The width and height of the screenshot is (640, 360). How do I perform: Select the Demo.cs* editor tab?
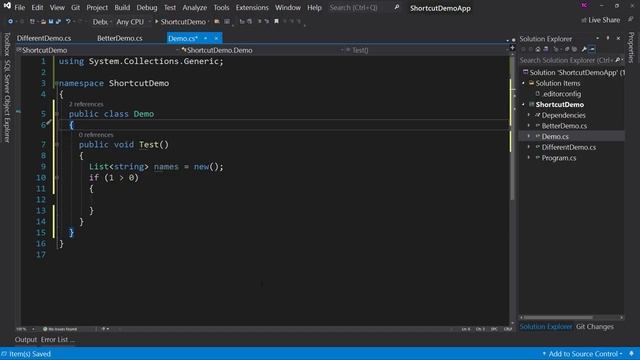pyautogui.click(x=183, y=38)
